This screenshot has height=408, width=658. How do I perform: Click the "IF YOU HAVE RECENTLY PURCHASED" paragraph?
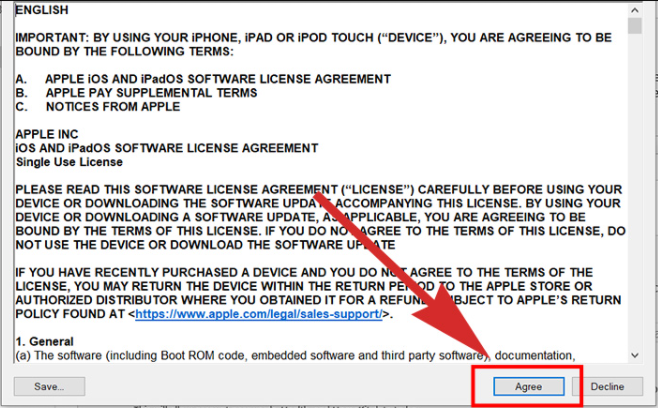click(319, 293)
